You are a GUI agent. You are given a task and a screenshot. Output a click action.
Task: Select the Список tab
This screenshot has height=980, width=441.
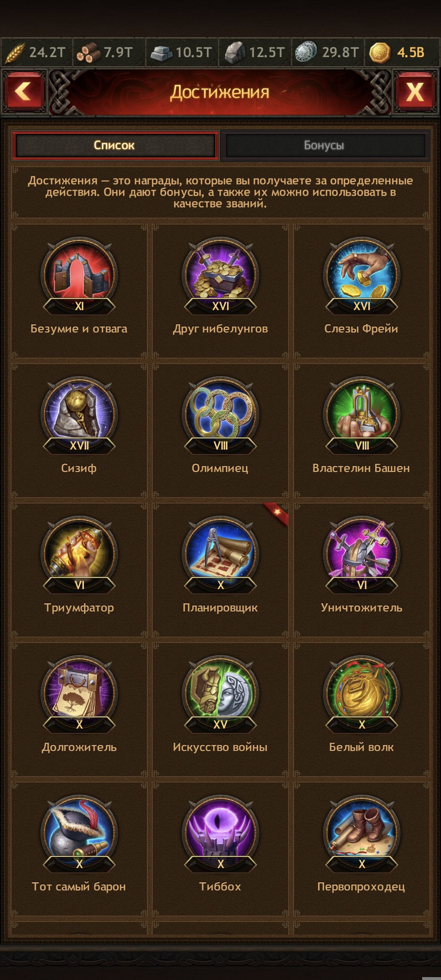coord(115,145)
